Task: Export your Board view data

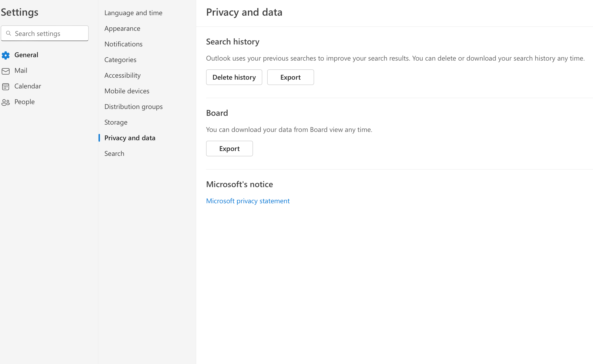Action: (x=229, y=148)
